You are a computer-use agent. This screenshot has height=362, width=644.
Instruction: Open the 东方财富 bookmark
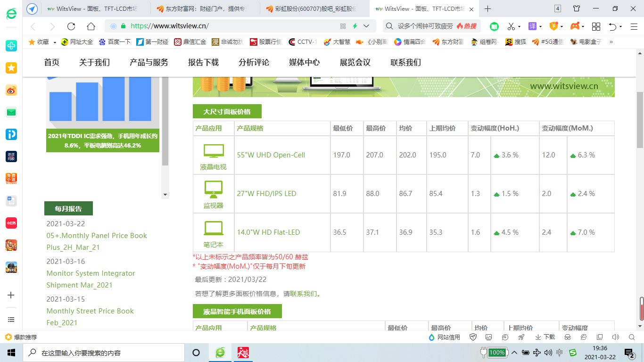click(x=448, y=42)
